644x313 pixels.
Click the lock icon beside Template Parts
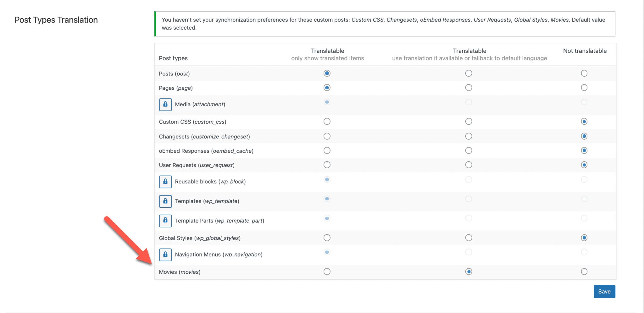click(x=165, y=221)
